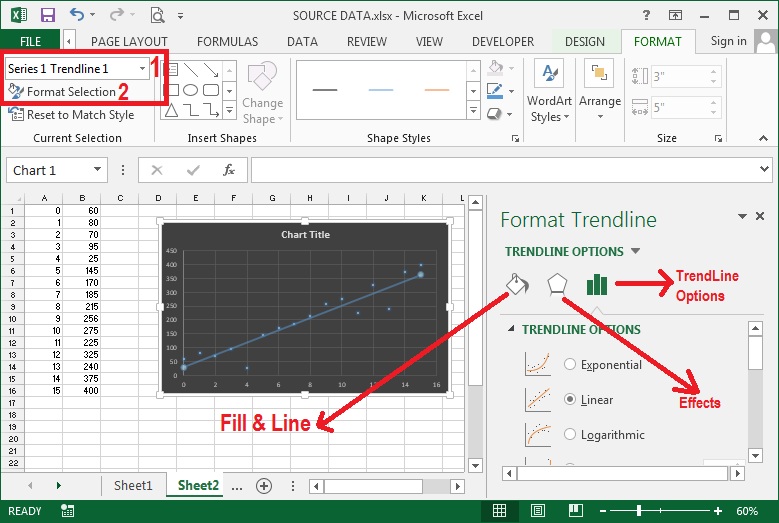Open Ribbon Display Options
This screenshot has width=779, height=523.
pos(675,15)
